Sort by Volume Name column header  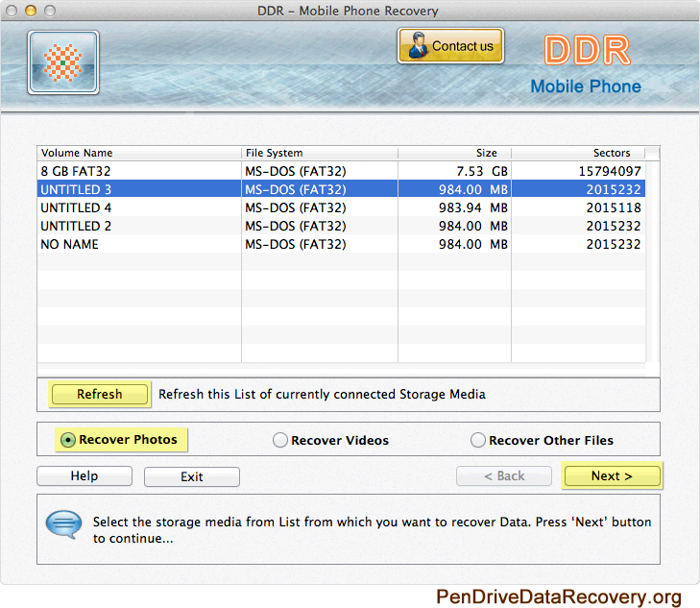[139, 153]
